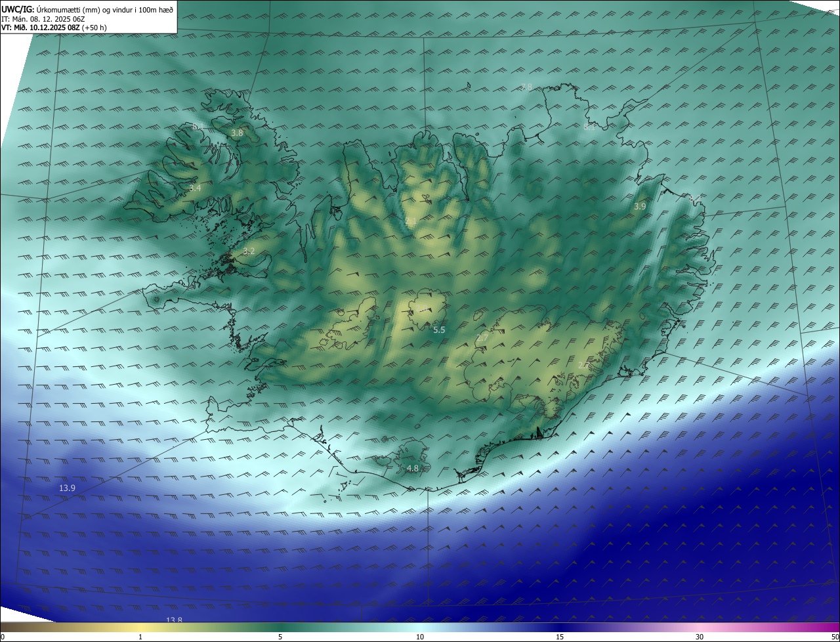Click the 3.8 precipitation value label
The width and height of the screenshot is (840, 642).
click(237, 133)
